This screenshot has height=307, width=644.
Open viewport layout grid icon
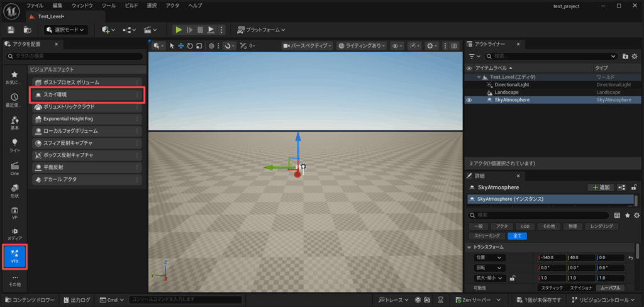454,46
